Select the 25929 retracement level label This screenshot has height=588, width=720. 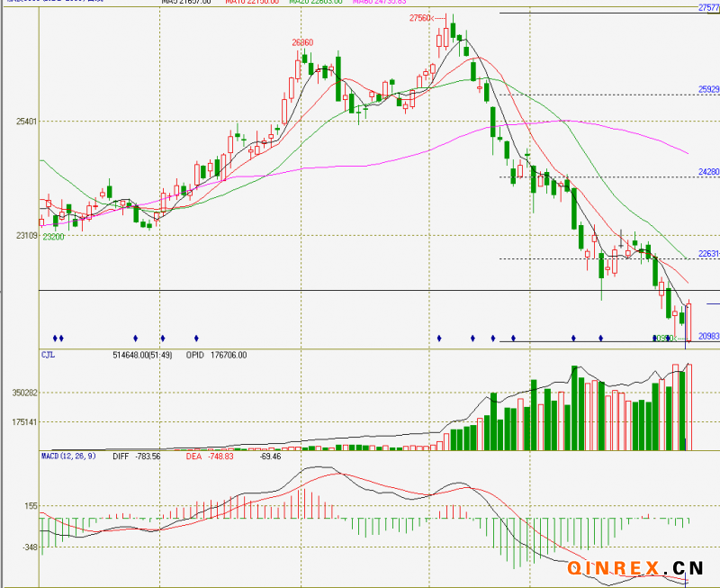(708, 90)
